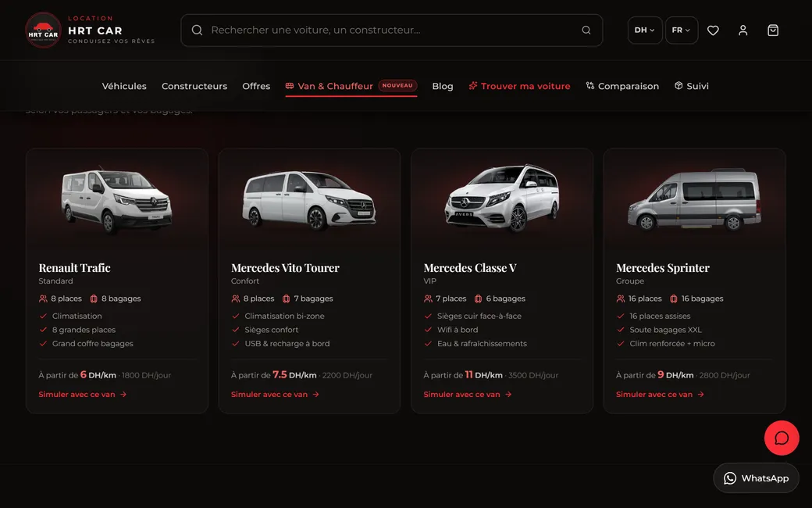The image size is (812, 508).
Task: Open Trouver ma voiture
Action: [x=519, y=86]
